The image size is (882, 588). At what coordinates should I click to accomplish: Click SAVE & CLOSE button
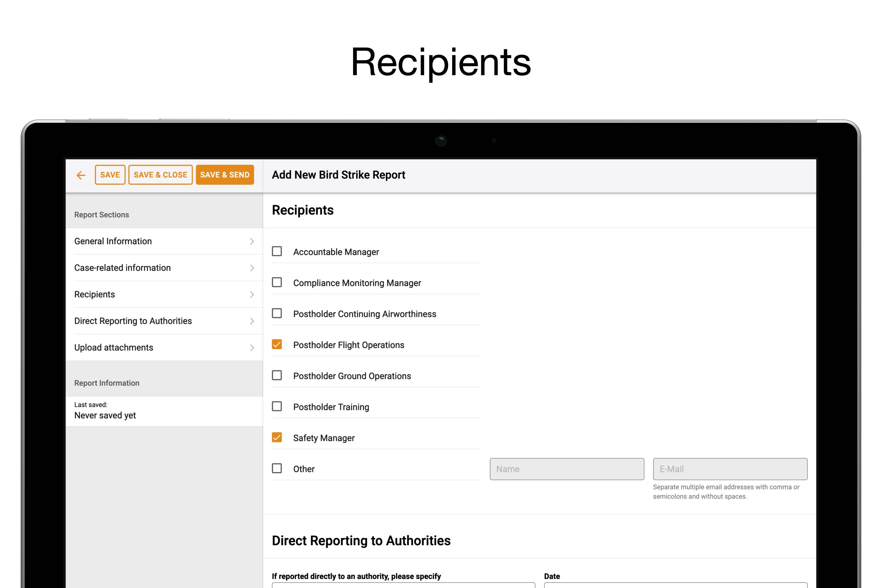[160, 175]
